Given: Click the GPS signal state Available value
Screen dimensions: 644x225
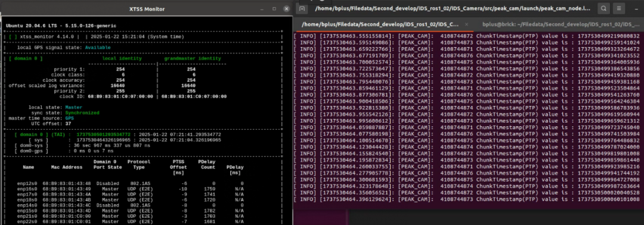Looking at the screenshot, I should click(x=98, y=48).
